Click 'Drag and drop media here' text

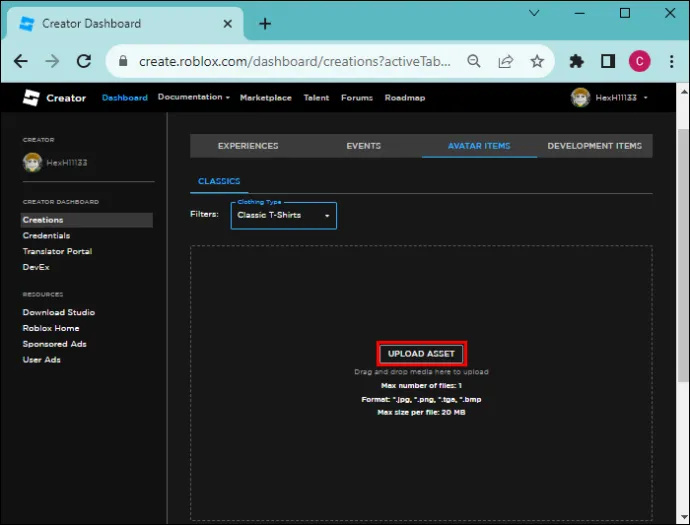pos(421,372)
